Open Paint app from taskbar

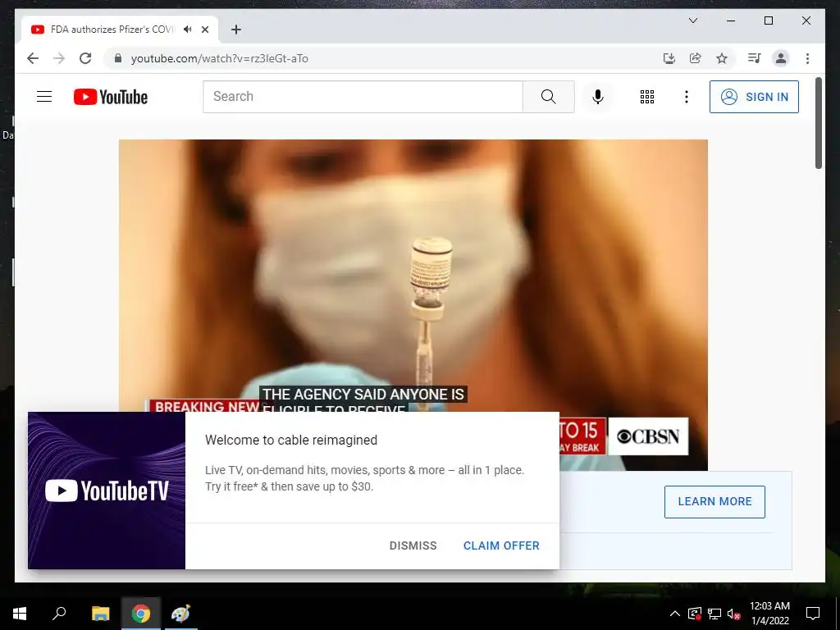tap(181, 614)
